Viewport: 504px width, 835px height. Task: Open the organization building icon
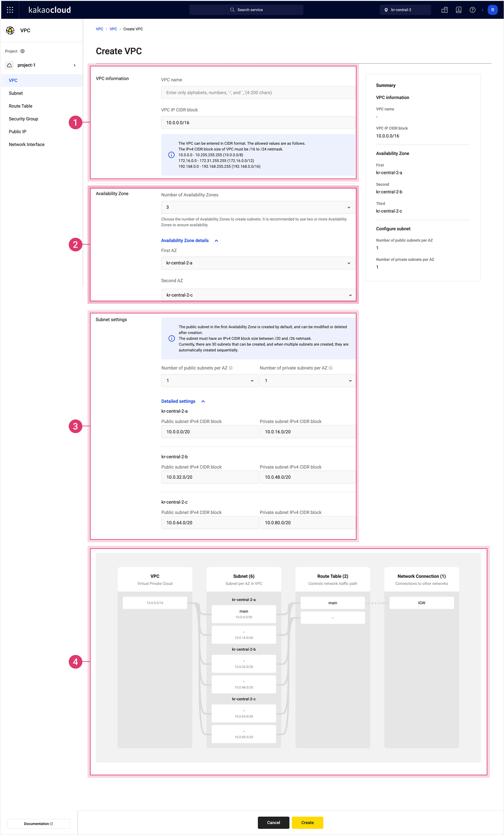coord(444,10)
